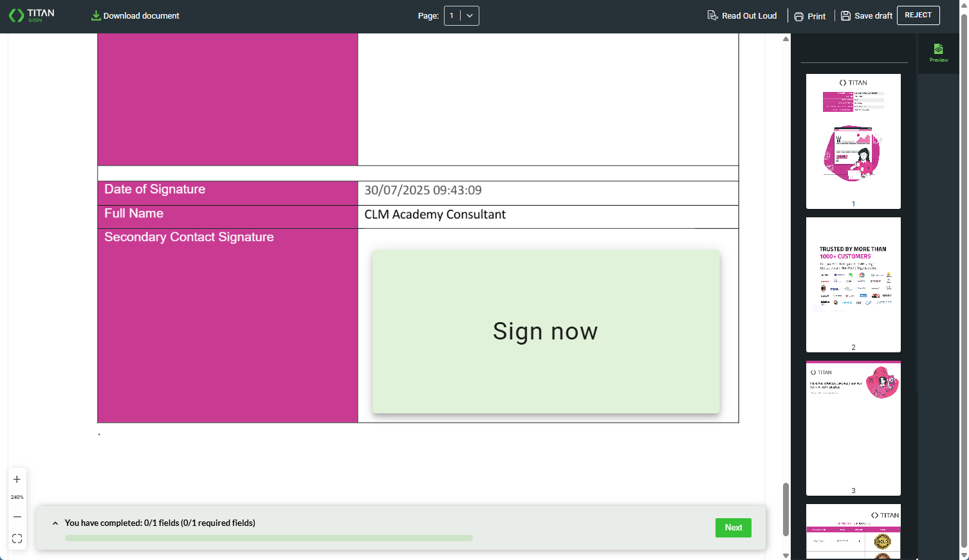Select the page 3 thumbnail

tap(853, 428)
